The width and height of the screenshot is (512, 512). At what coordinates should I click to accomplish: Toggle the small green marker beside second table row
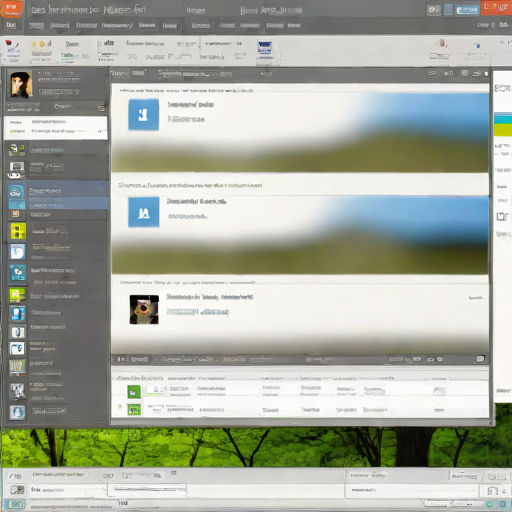[x=120, y=406]
